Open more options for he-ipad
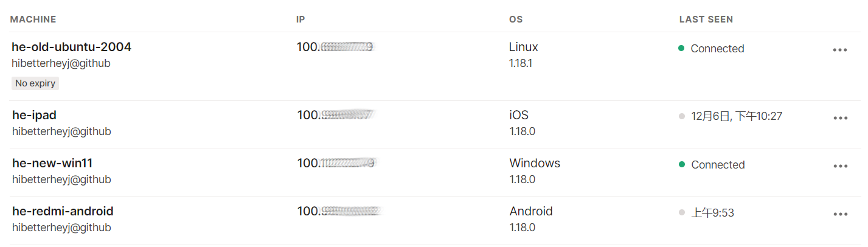 (x=840, y=118)
